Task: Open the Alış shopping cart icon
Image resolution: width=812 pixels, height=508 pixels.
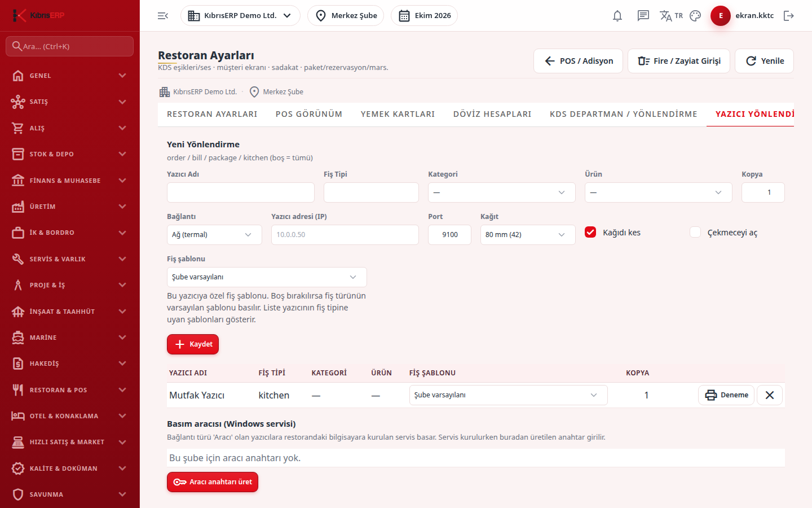Action: (x=18, y=128)
